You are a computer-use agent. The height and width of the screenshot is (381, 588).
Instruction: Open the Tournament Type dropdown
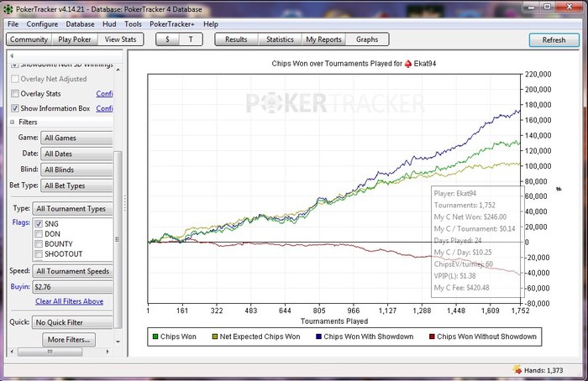(73, 209)
